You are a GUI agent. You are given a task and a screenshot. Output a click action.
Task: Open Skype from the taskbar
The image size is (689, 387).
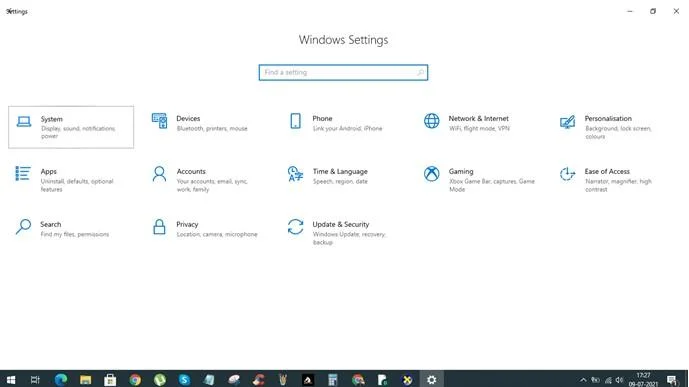(184, 380)
